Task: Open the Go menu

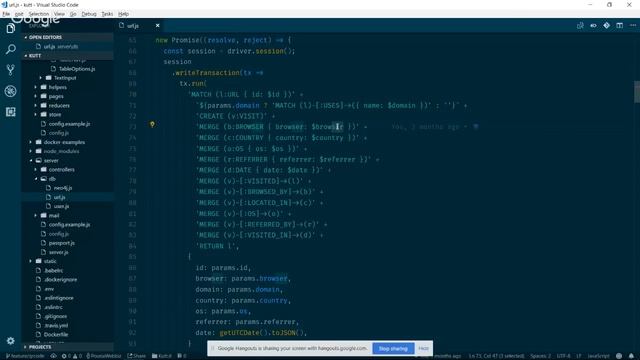Action: tap(73, 14)
